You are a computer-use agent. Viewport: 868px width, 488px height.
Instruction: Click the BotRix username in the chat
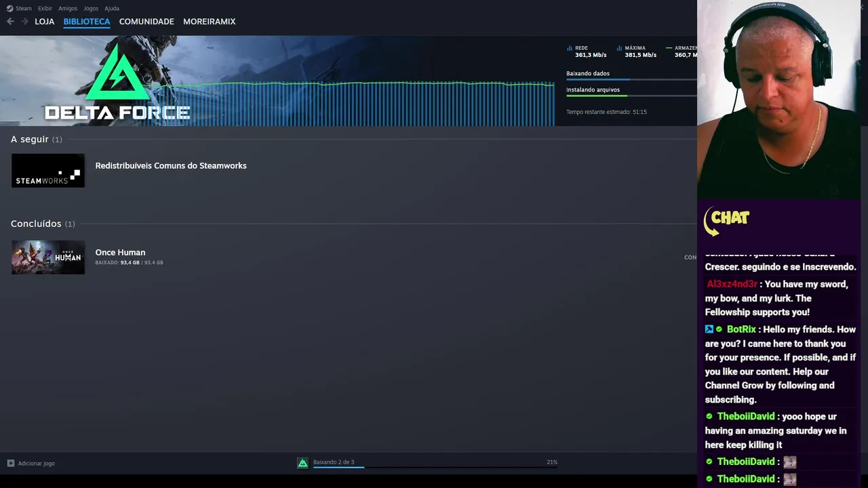(x=741, y=329)
